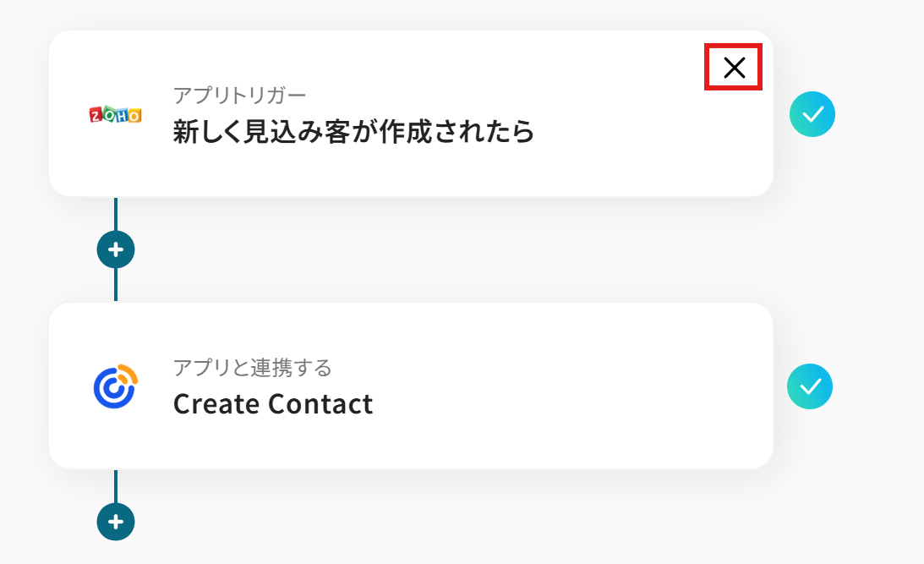The image size is (924, 564).
Task: Click the connector line below the trigger card
Action: click(x=116, y=213)
